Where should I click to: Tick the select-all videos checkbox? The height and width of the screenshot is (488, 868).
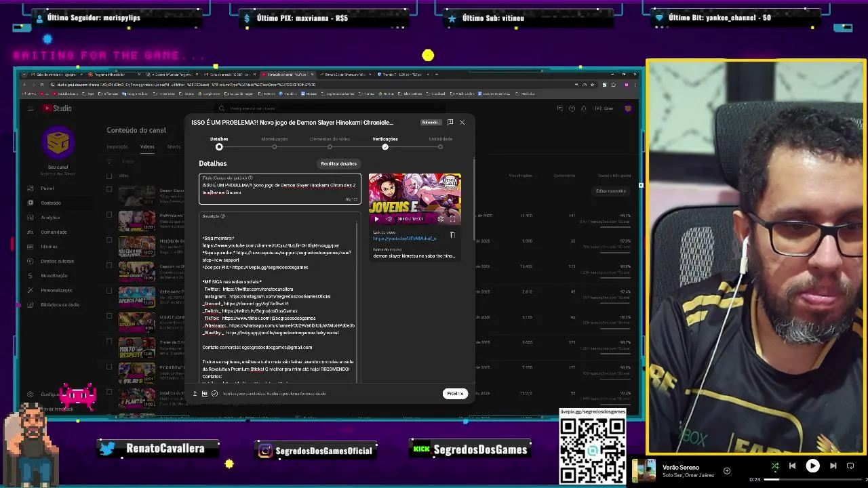109,176
